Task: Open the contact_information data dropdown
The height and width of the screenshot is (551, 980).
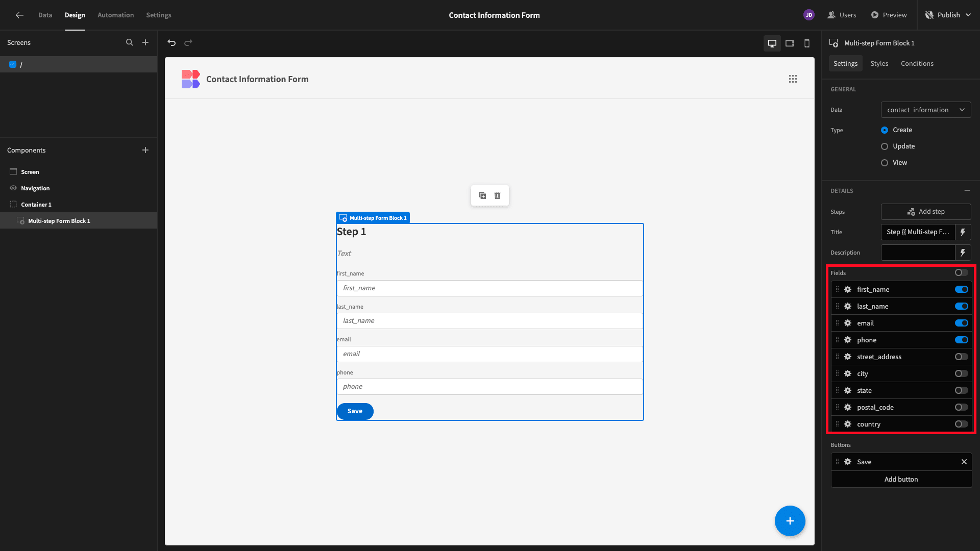Action: coord(926,110)
